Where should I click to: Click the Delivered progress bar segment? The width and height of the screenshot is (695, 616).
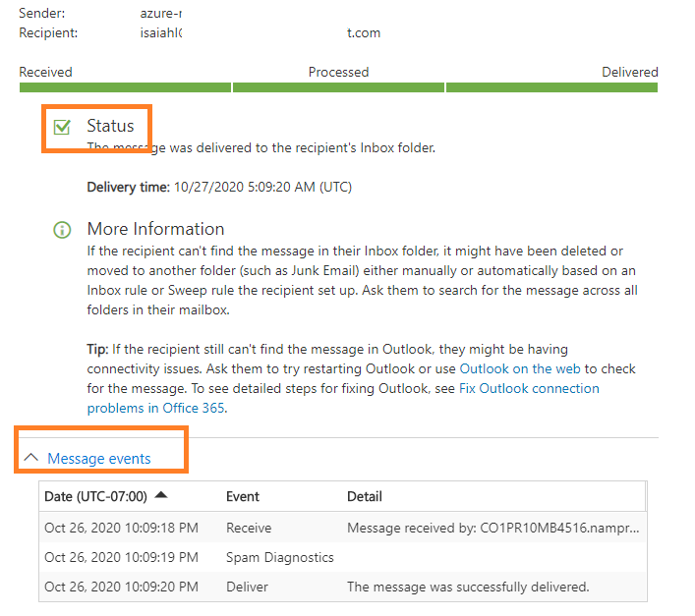(x=551, y=87)
